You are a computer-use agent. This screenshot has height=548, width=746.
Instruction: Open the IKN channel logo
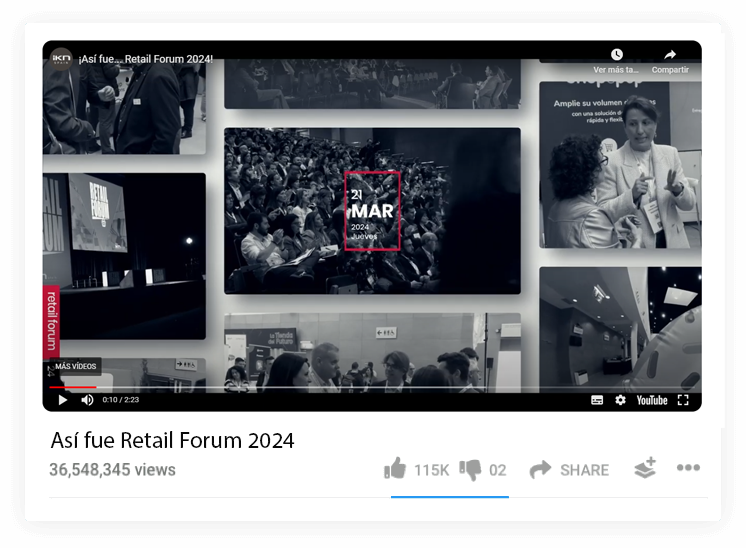coord(62,58)
